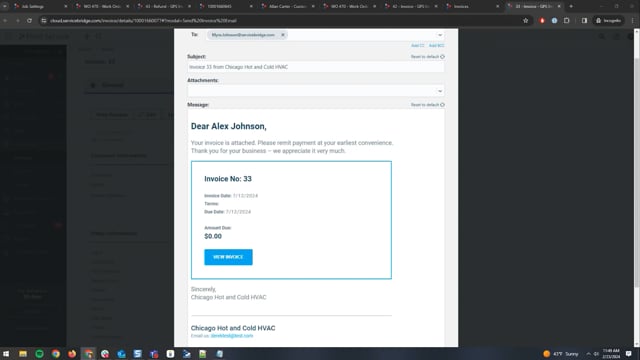
Task: Open Spotify from the taskbar
Action: (39, 354)
